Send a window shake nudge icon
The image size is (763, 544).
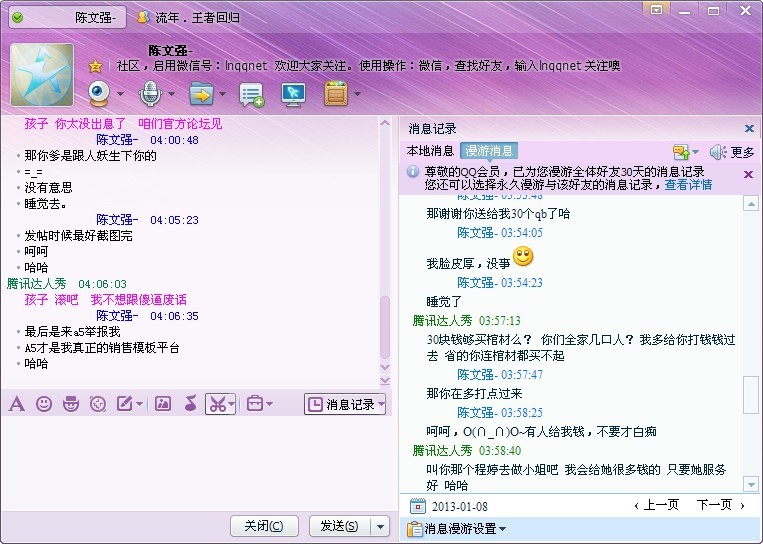[x=98, y=404]
